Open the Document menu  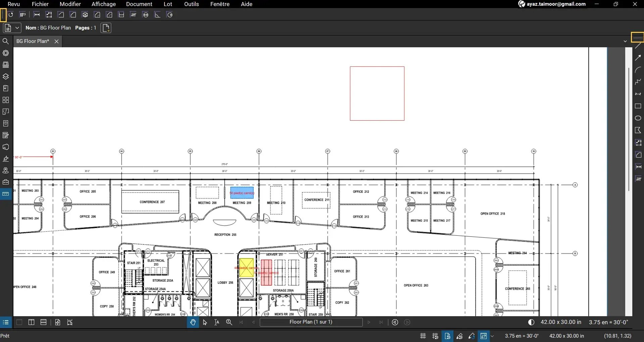click(139, 4)
